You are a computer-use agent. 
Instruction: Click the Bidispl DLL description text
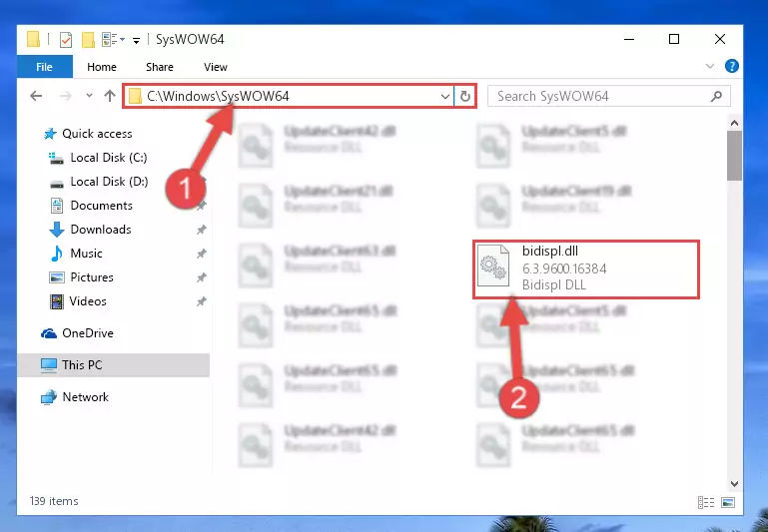(554, 284)
